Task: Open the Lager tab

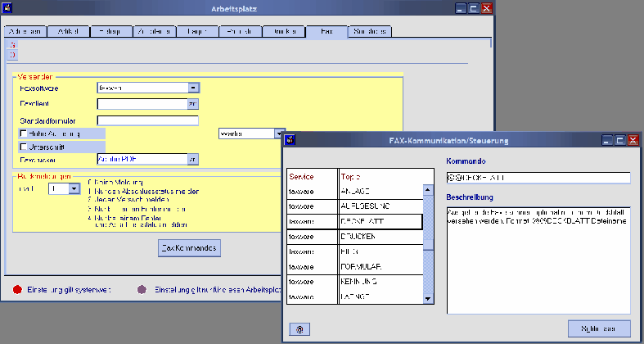Action: [197, 32]
